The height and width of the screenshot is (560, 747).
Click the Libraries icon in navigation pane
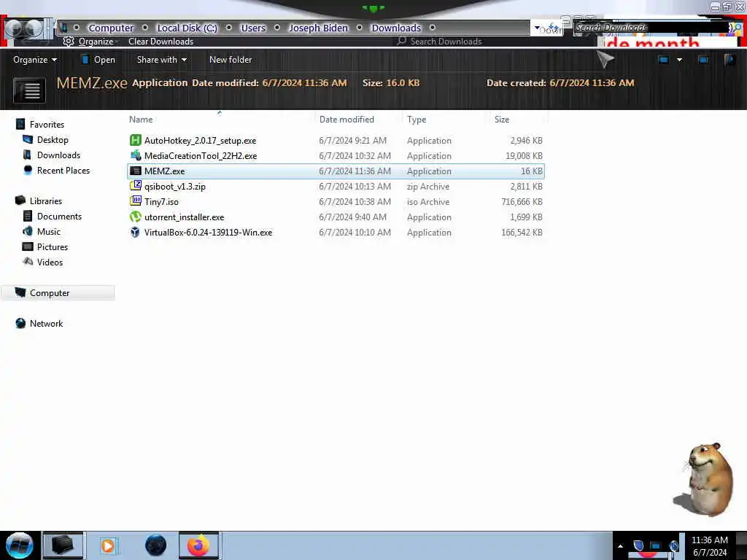pyautogui.click(x=20, y=201)
